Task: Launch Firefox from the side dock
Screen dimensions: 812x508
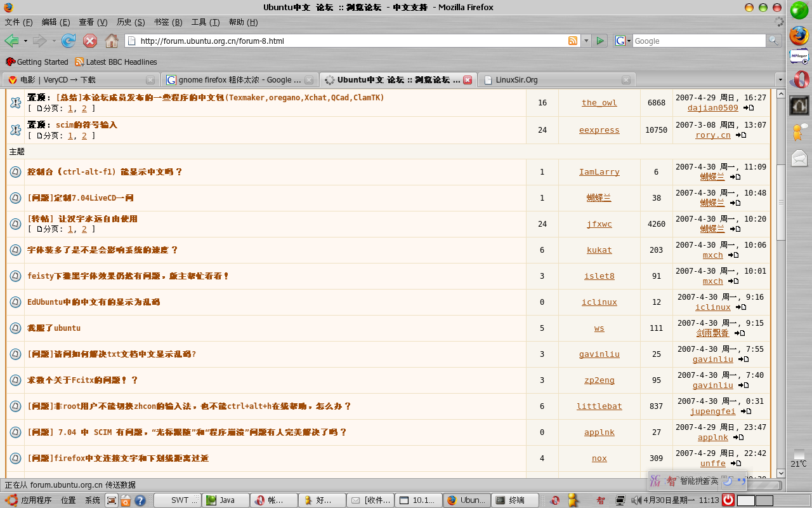Action: (799, 35)
